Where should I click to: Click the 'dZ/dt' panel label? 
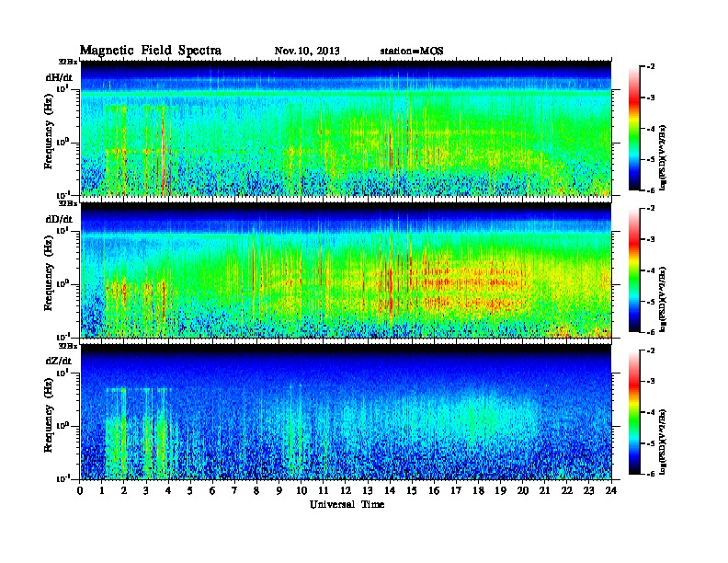59,361
